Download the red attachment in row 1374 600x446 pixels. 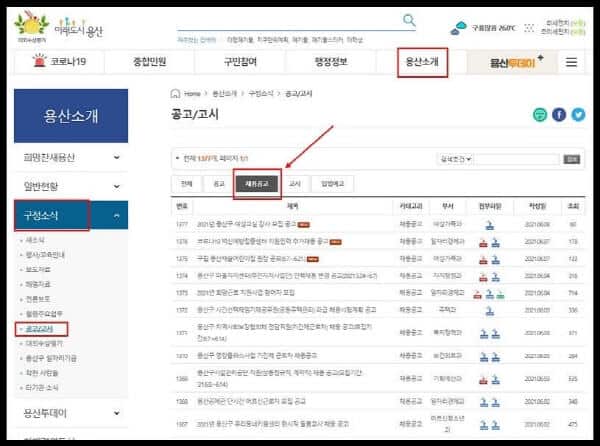tap(483, 277)
